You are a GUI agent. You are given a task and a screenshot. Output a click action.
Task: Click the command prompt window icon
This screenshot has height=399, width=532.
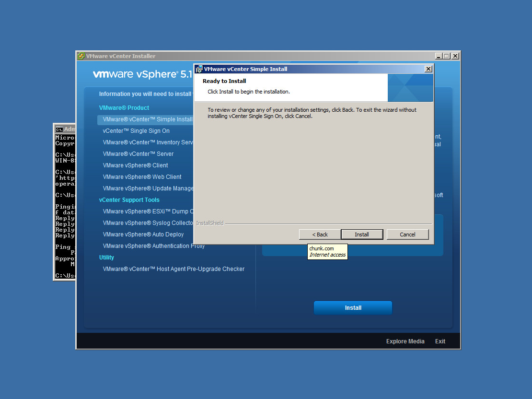[59, 129]
